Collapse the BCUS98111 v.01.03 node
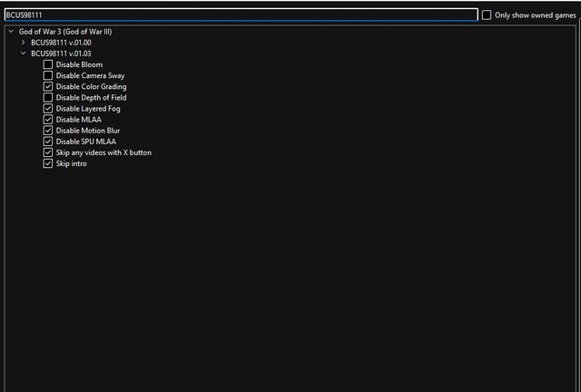 click(23, 54)
